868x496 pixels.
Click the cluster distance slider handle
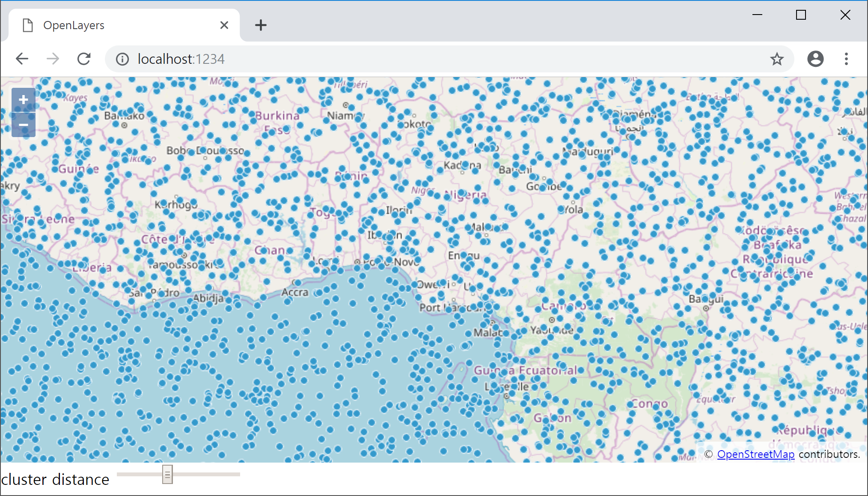click(x=167, y=474)
